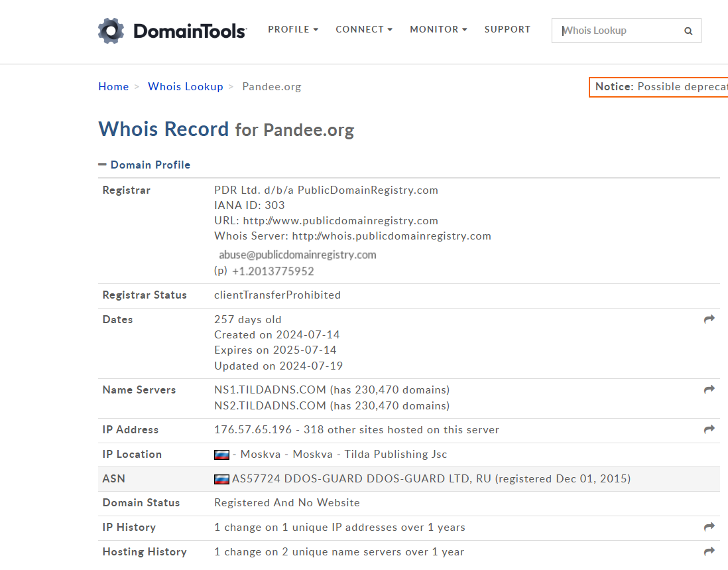
Task: Click share arrow in Dates row
Action: [709, 319]
